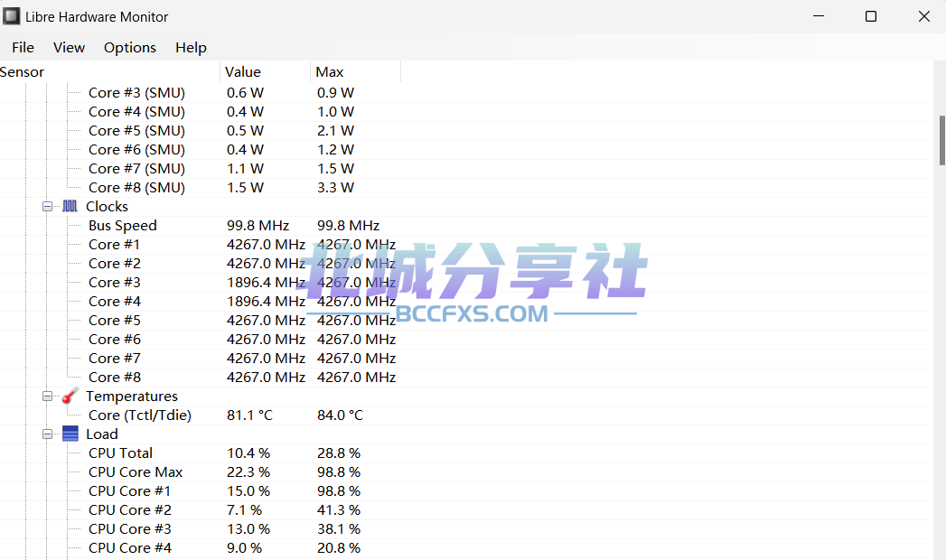
Task: Select the Core #4 clock row
Action: (466, 302)
